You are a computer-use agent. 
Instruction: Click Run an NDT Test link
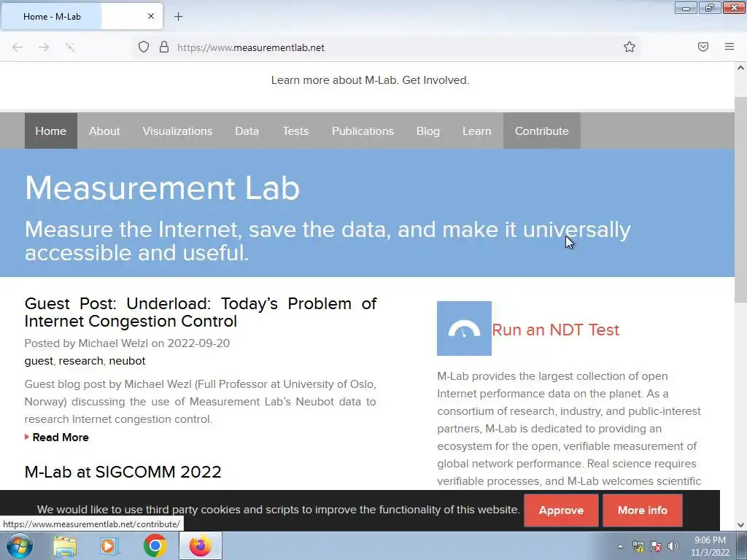(555, 330)
